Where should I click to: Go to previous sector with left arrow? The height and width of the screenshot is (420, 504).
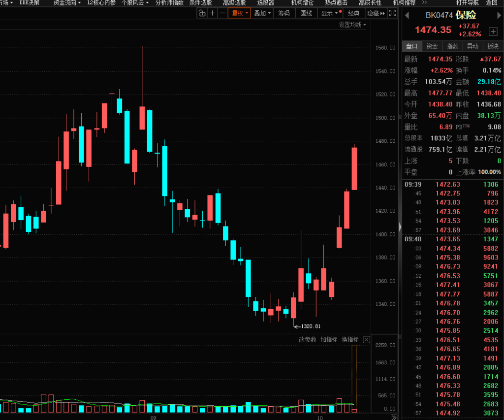407,15
